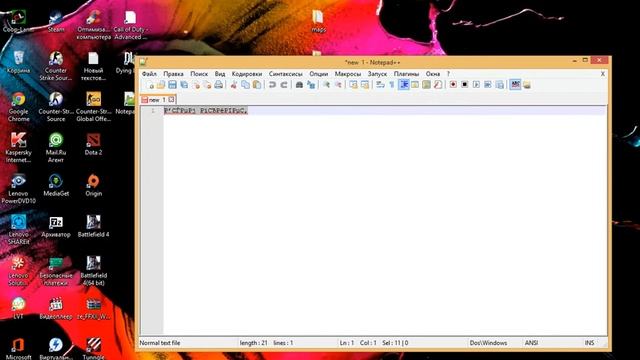The height and width of the screenshot is (360, 640).
Task: Close the "new 1" tab with its X
Action: point(171,100)
